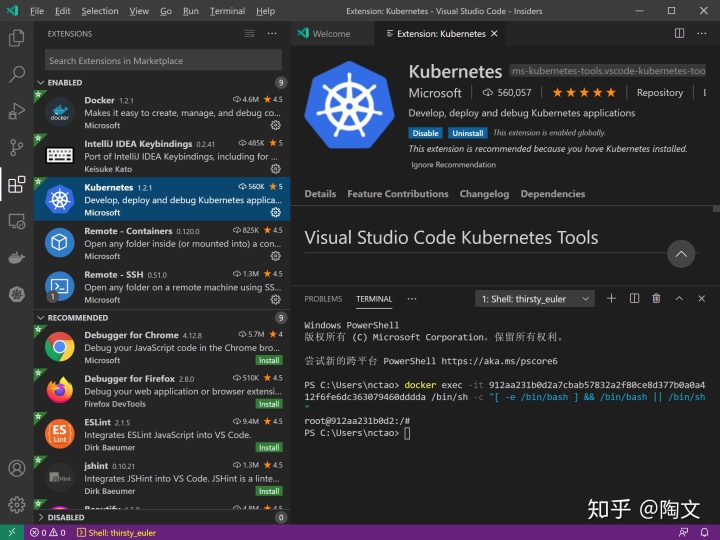Open the File menu
The height and width of the screenshot is (540, 720).
[x=37, y=11]
